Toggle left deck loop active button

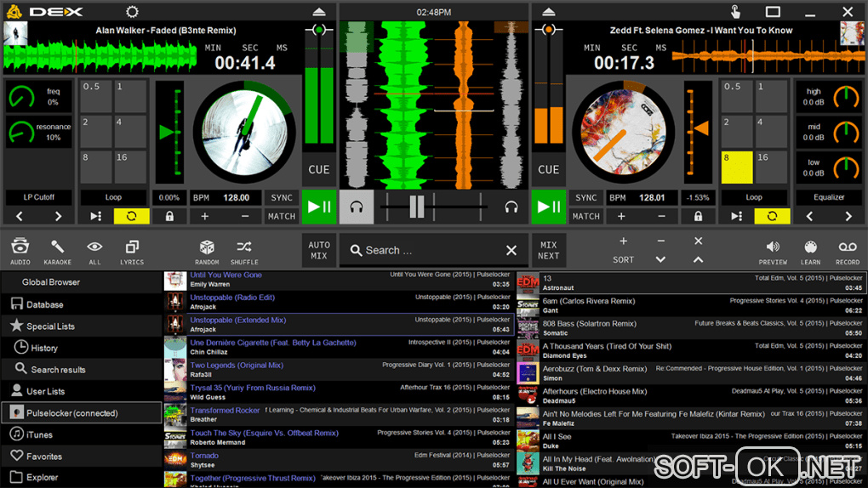coord(131,216)
